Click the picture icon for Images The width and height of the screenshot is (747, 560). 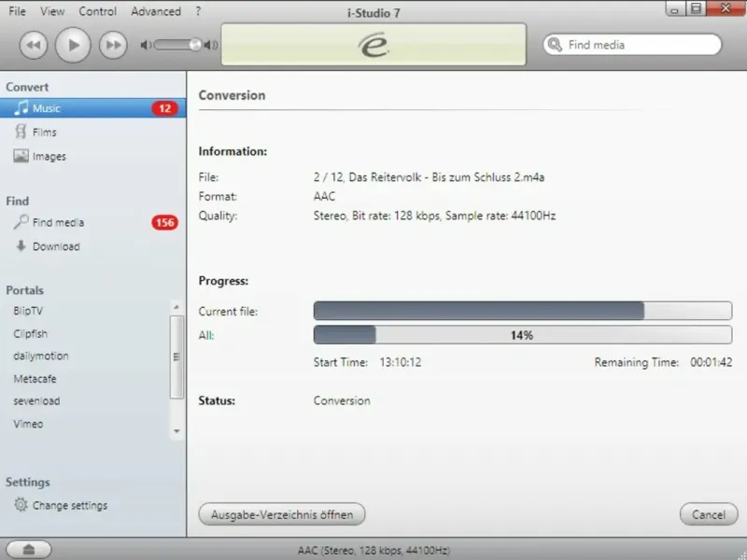coord(21,156)
